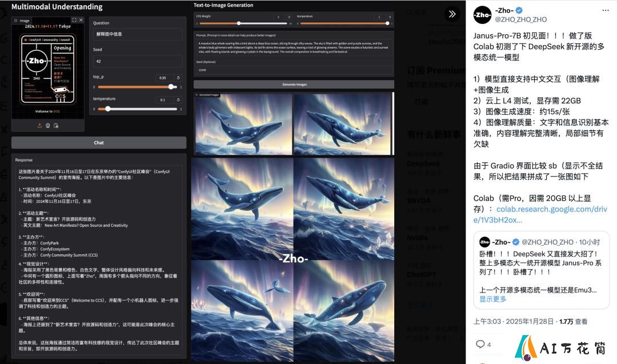
Task: Click the Seed (Optional) field showing 12345
Action: point(294,70)
